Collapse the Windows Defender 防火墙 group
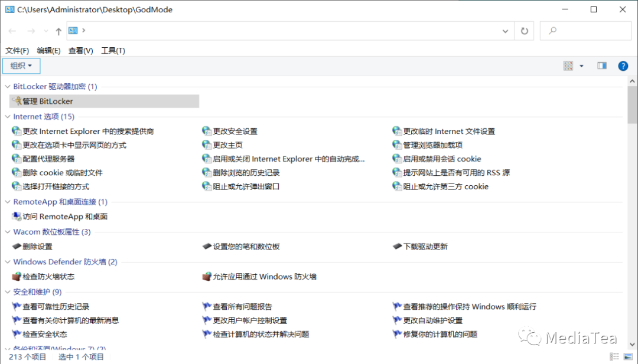 coord(8,261)
